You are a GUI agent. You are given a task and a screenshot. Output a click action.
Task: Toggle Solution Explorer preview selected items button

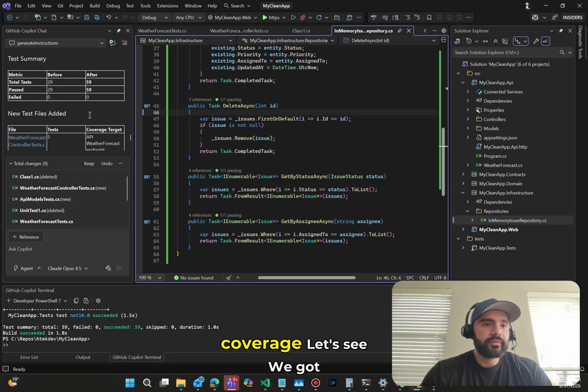pos(546,41)
